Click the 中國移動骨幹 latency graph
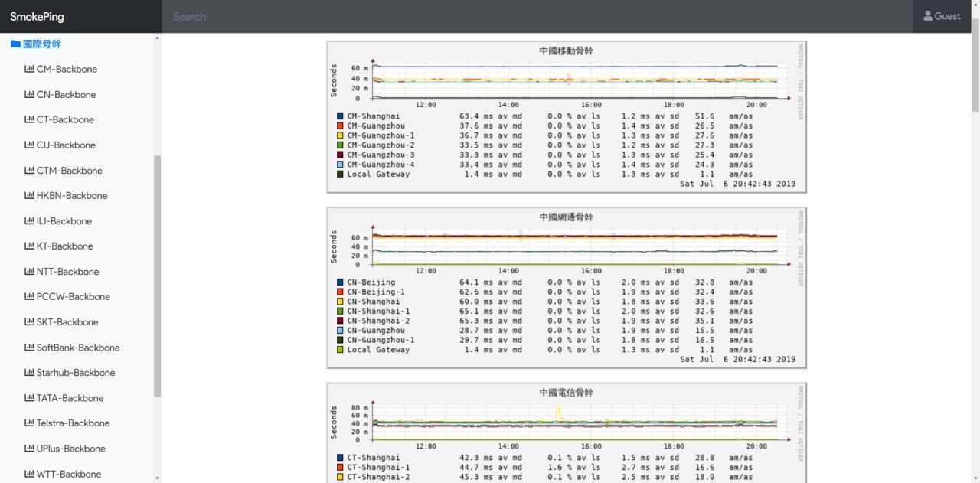 coord(567,117)
